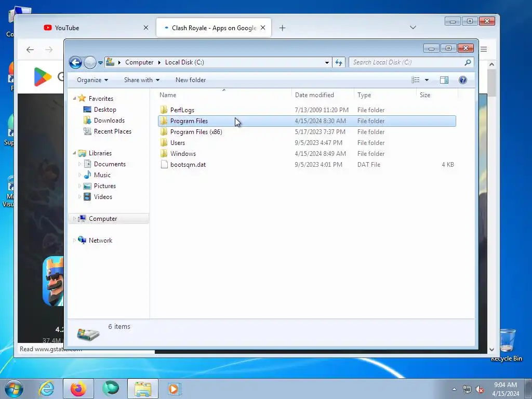Create a New folder
Viewport: 532px width, 399px height.
click(190, 80)
